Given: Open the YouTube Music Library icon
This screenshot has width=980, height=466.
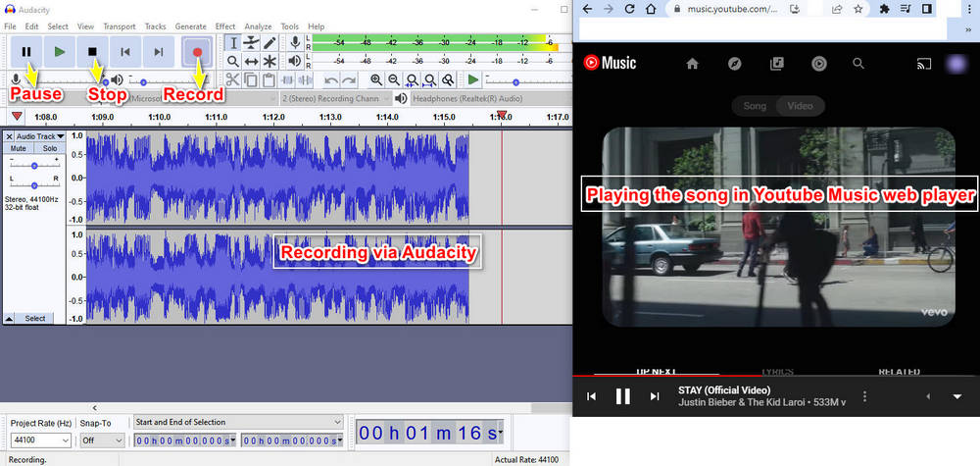Looking at the screenshot, I should (777, 64).
